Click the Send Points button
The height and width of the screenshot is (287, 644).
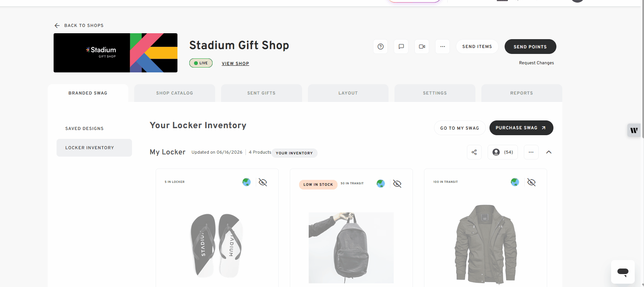point(530,47)
